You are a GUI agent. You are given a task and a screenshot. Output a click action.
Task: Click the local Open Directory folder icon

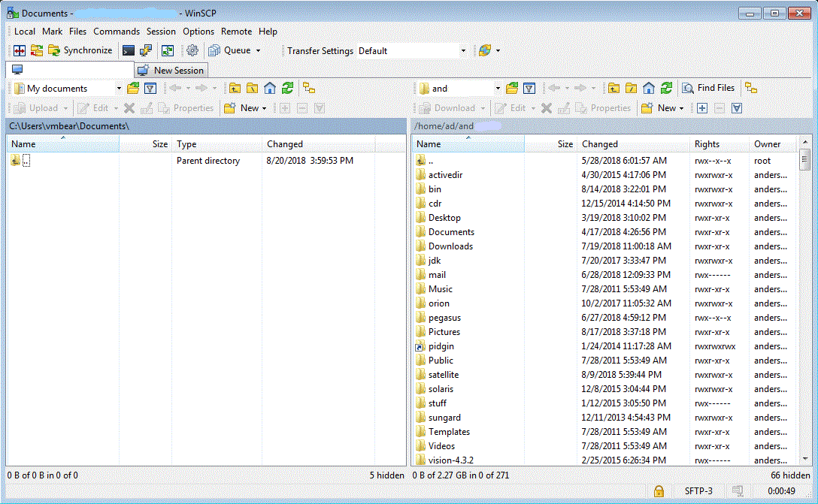133,88
